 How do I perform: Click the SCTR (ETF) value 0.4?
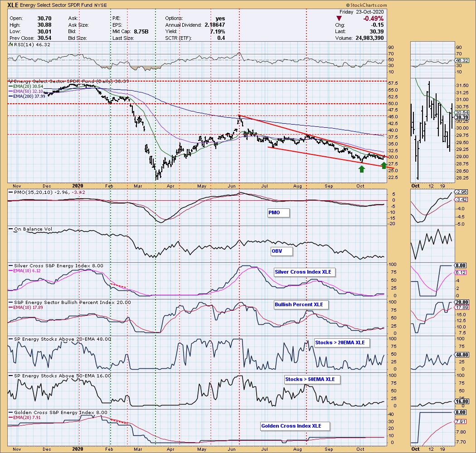pos(221,38)
